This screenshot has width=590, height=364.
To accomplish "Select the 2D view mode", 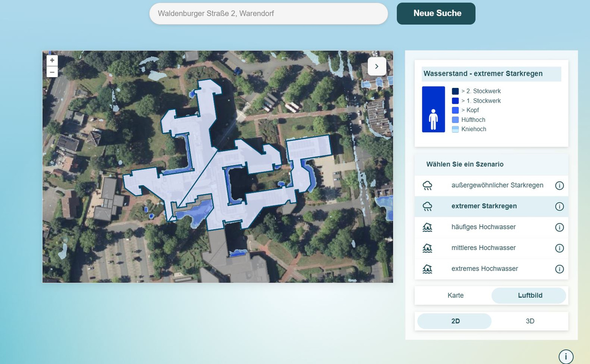I will 455,321.
